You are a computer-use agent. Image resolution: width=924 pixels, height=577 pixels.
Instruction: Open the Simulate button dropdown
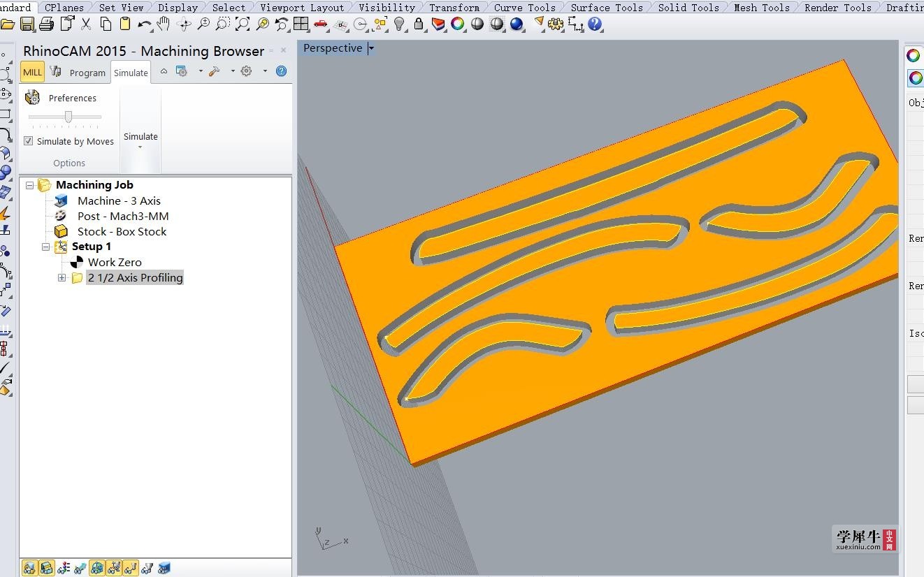tap(140, 147)
